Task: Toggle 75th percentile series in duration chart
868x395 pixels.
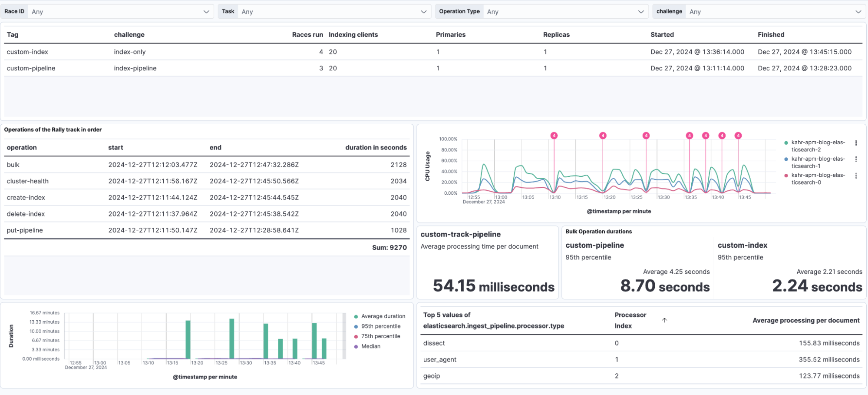Action: click(380, 336)
